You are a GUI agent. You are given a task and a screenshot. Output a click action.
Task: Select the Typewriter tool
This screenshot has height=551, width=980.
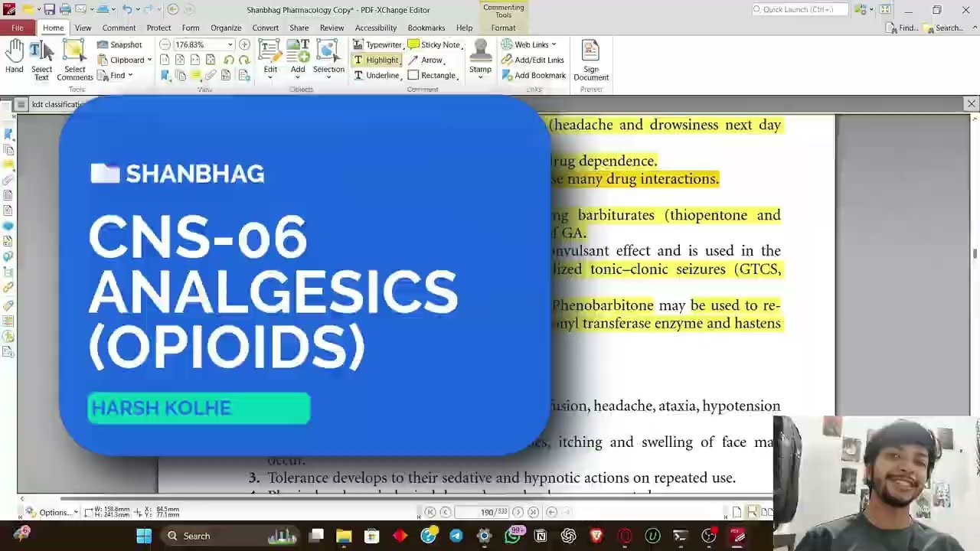pos(377,44)
